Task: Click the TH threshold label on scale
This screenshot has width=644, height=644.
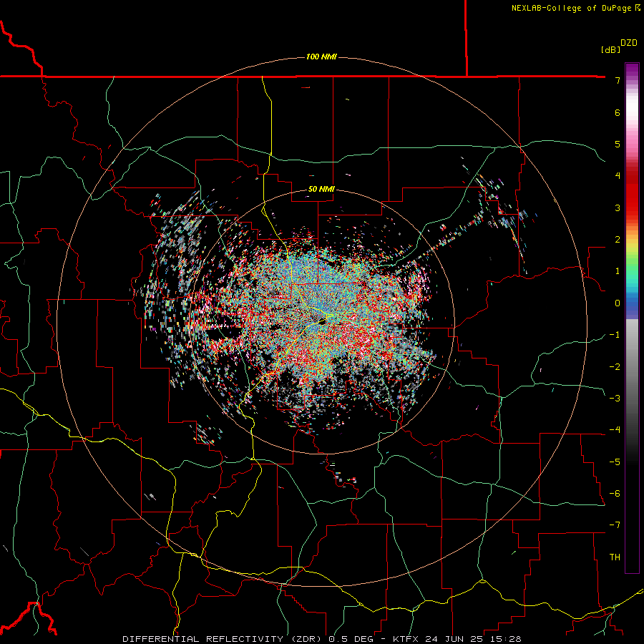Action: click(615, 557)
